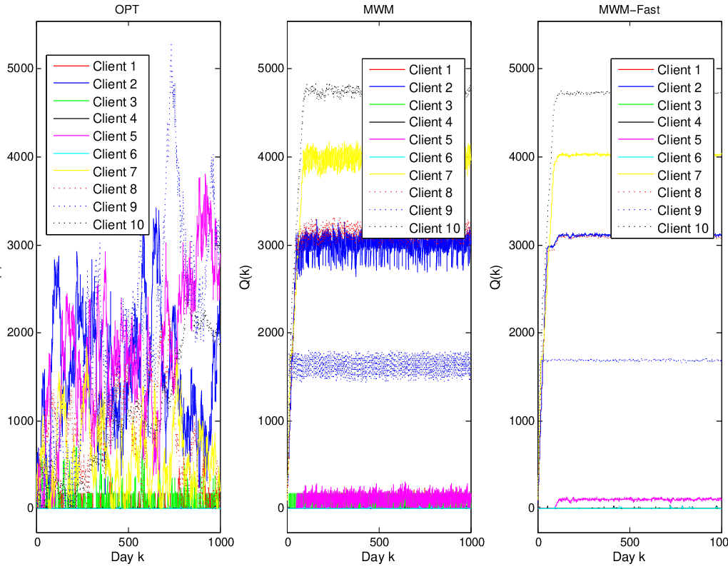The height and width of the screenshot is (569, 728).
Task: Click the Q(k) y-axis label of MWM-Fast plot
Action: click(x=495, y=277)
